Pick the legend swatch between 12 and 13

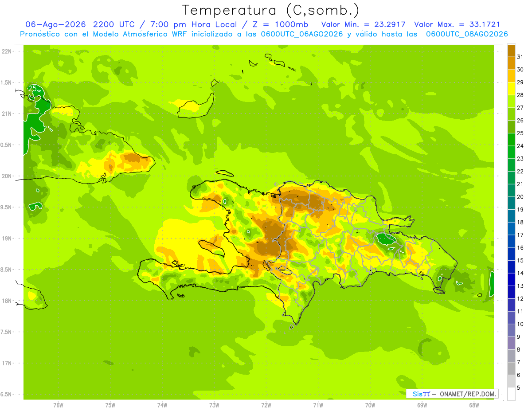(511, 292)
